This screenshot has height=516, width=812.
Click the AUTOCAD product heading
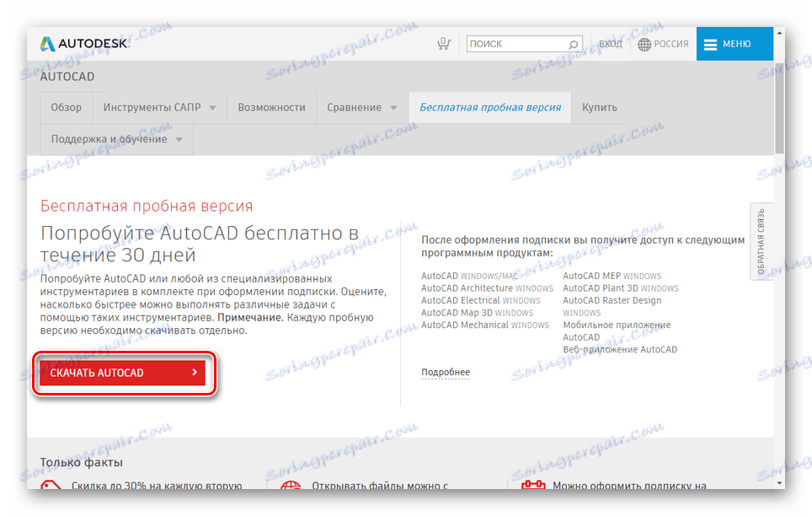pyautogui.click(x=67, y=77)
